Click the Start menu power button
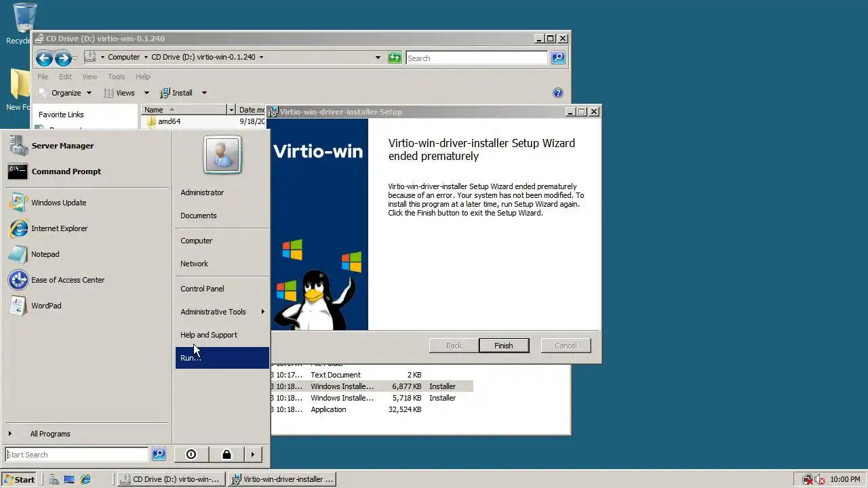868x488 pixels. pyautogui.click(x=191, y=455)
